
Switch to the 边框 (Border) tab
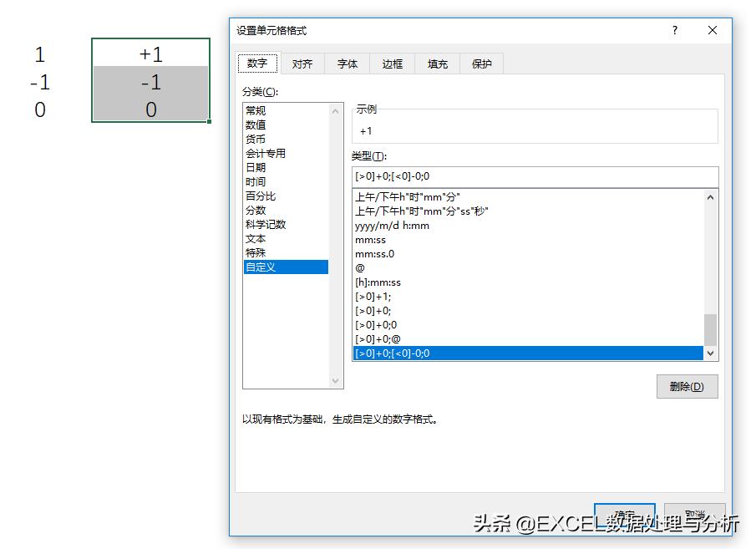[x=393, y=63]
